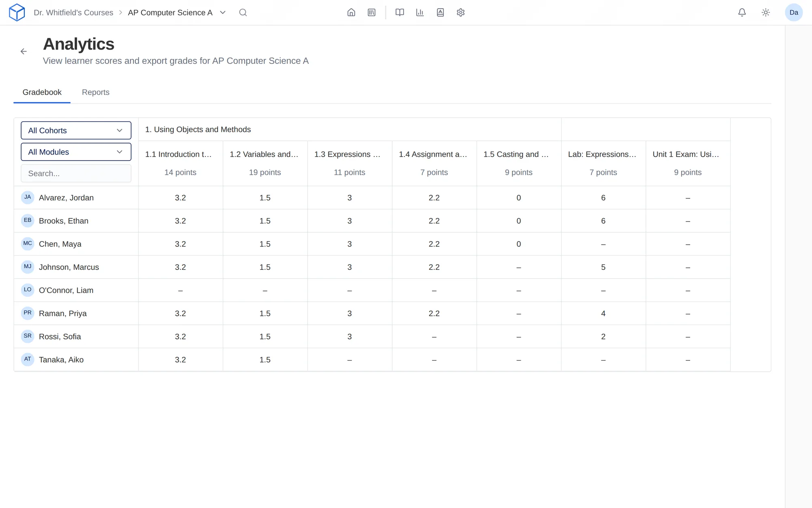Open the Da user avatar menu

(x=794, y=13)
